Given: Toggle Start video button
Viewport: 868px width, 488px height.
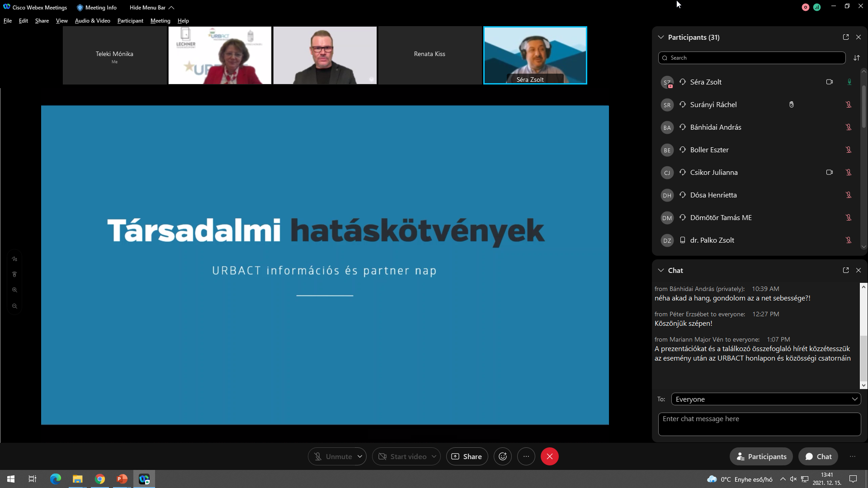Looking at the screenshot, I should point(402,456).
